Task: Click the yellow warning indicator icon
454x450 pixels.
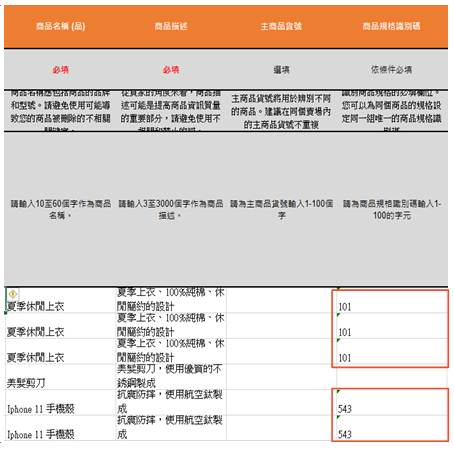Action: 13,294
